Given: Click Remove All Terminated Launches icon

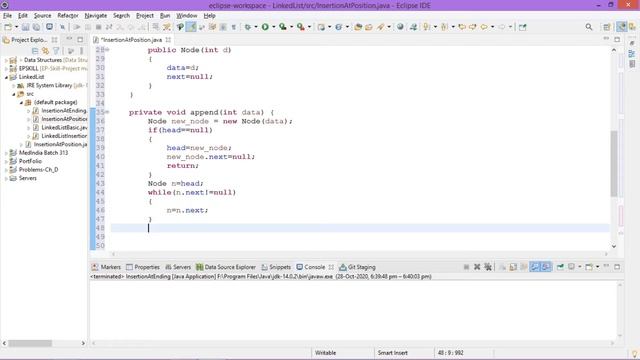Looking at the screenshot, I should [488, 267].
